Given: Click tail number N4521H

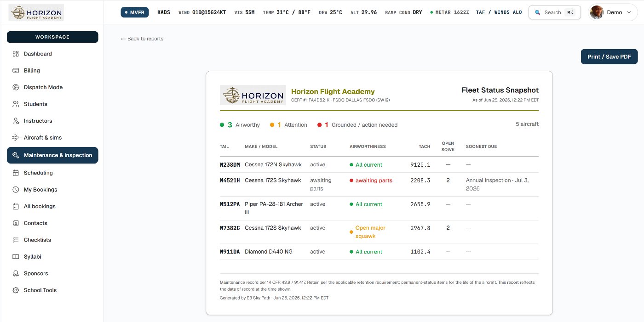Looking at the screenshot, I should [x=230, y=181].
